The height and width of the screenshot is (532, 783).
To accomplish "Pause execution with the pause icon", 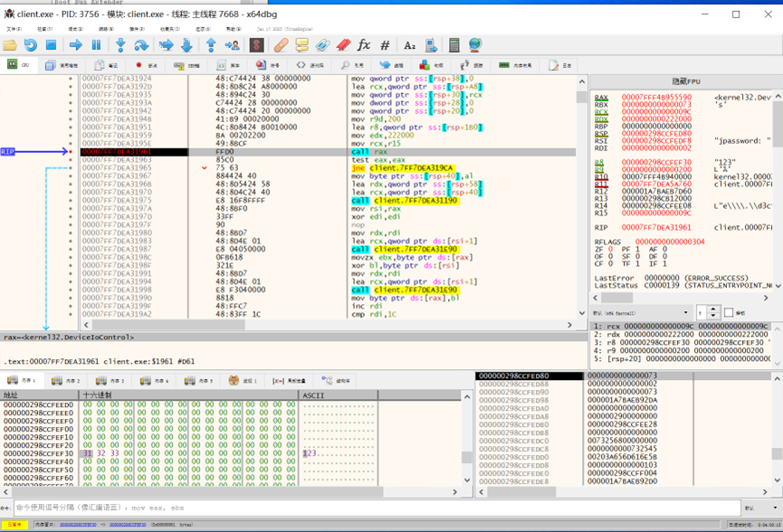I will (x=97, y=44).
